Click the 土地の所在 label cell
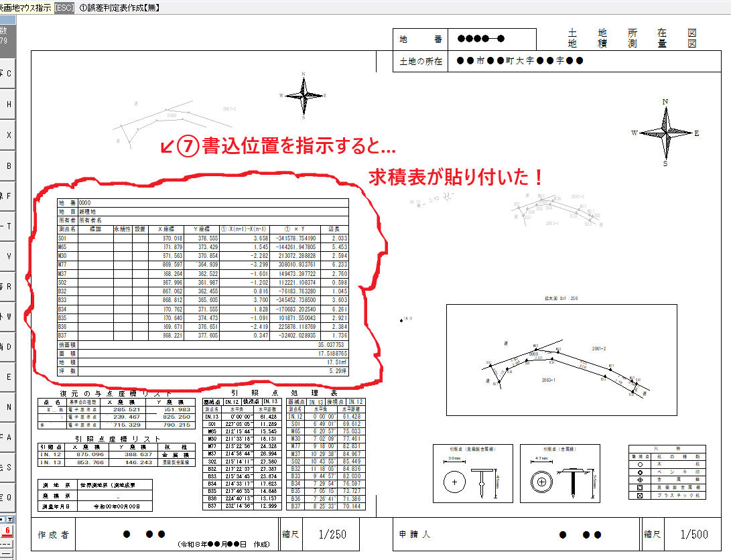 click(421, 61)
